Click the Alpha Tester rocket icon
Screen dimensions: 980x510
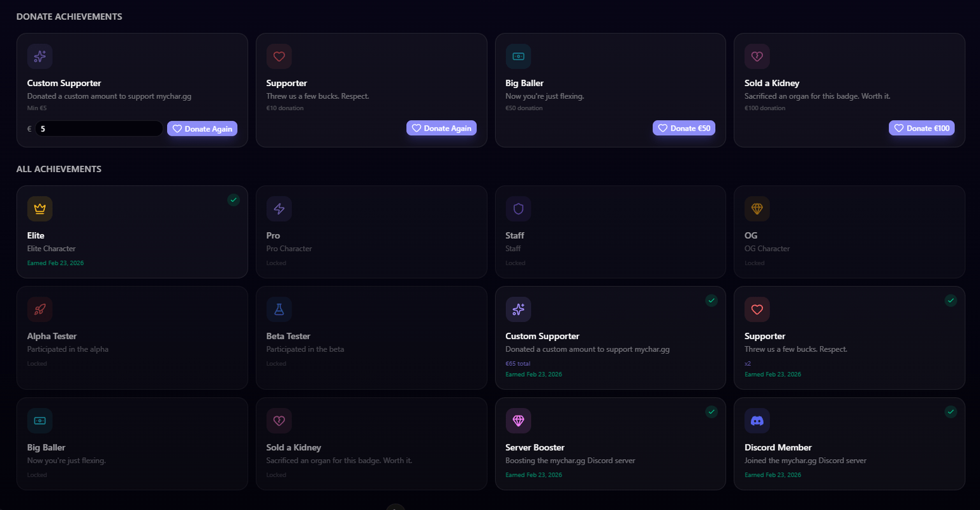click(x=40, y=309)
